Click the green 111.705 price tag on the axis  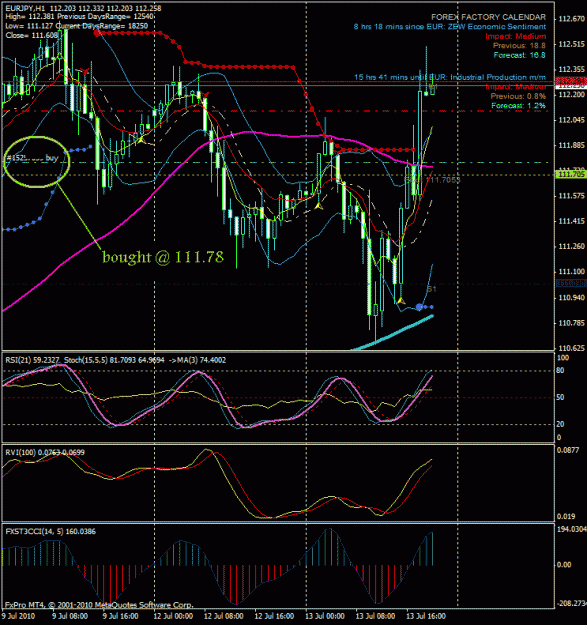click(x=571, y=175)
